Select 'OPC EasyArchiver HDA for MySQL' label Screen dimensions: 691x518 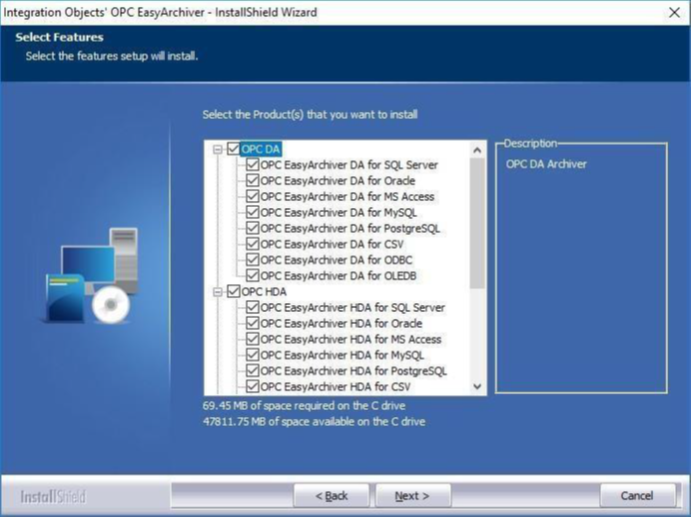pos(342,355)
